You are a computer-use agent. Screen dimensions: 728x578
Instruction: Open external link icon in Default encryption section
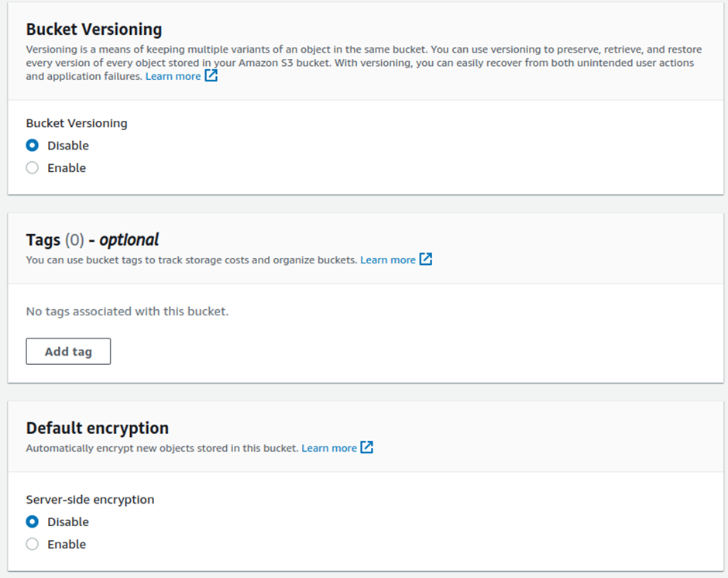click(367, 447)
